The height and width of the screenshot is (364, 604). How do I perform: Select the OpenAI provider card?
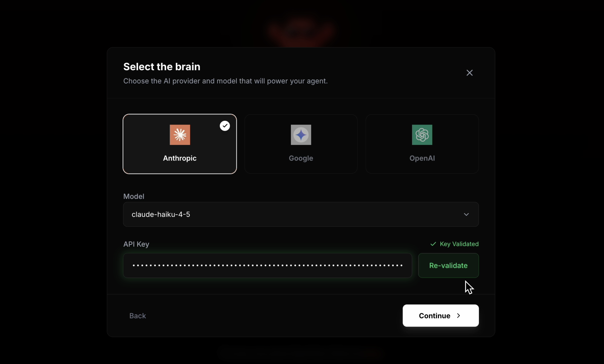[x=422, y=144]
